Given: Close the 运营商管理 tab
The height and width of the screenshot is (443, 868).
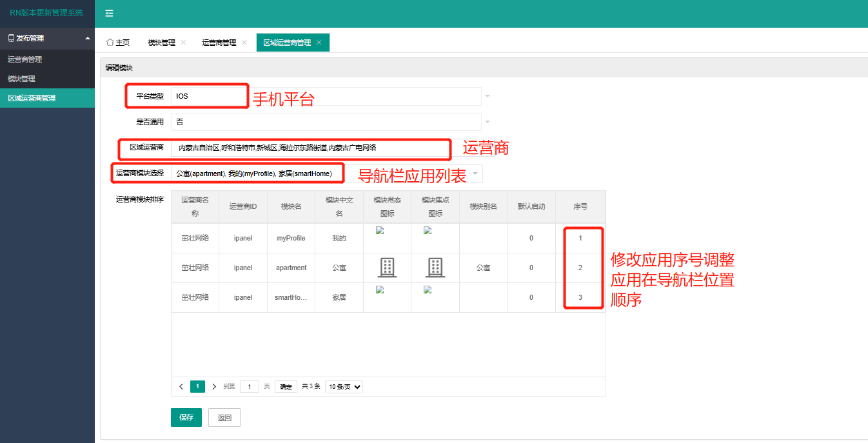Looking at the screenshot, I should (x=244, y=43).
